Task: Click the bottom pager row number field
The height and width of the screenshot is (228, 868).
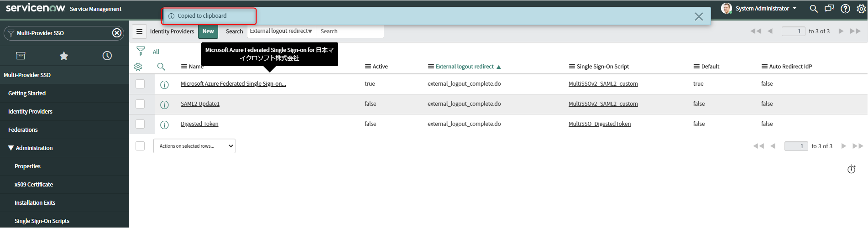Action: [796, 146]
